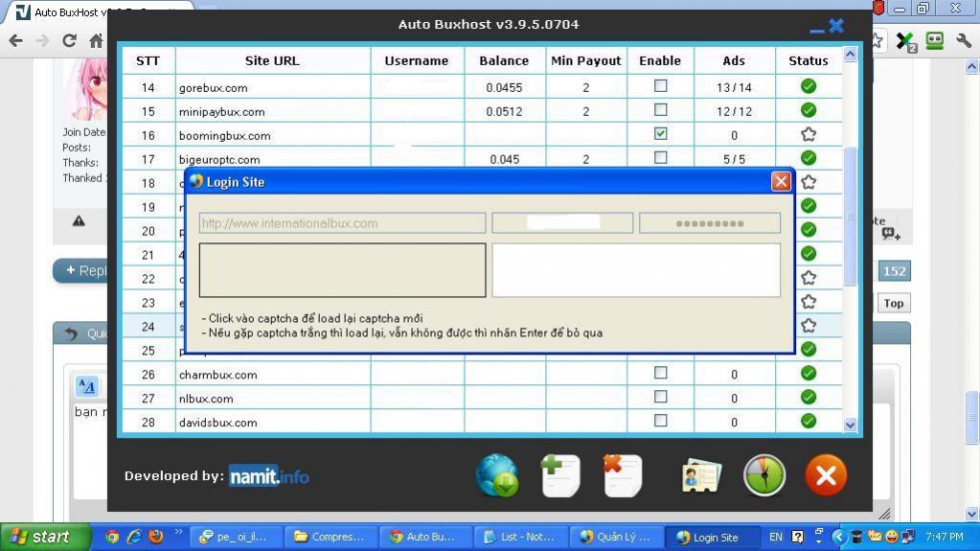Enable the checkbox for davidsbux.com
The height and width of the screenshot is (551, 980).
(x=660, y=421)
